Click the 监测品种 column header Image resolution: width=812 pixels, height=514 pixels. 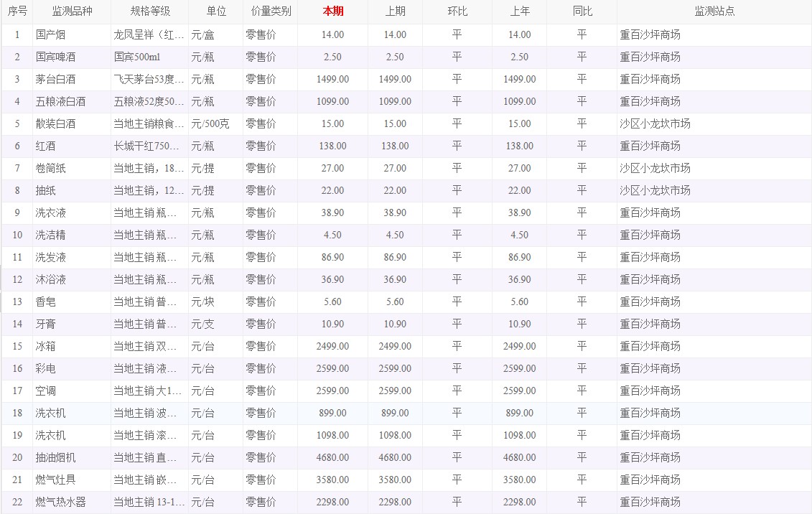[x=72, y=11]
